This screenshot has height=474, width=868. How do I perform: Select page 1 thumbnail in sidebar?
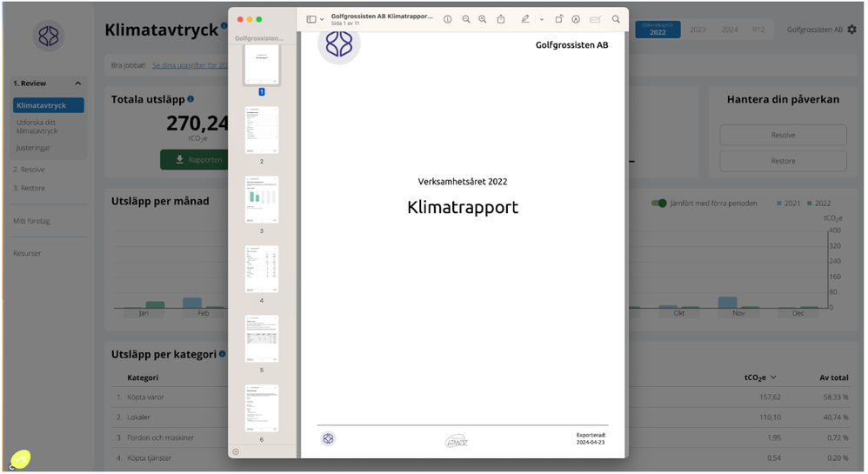click(261, 64)
